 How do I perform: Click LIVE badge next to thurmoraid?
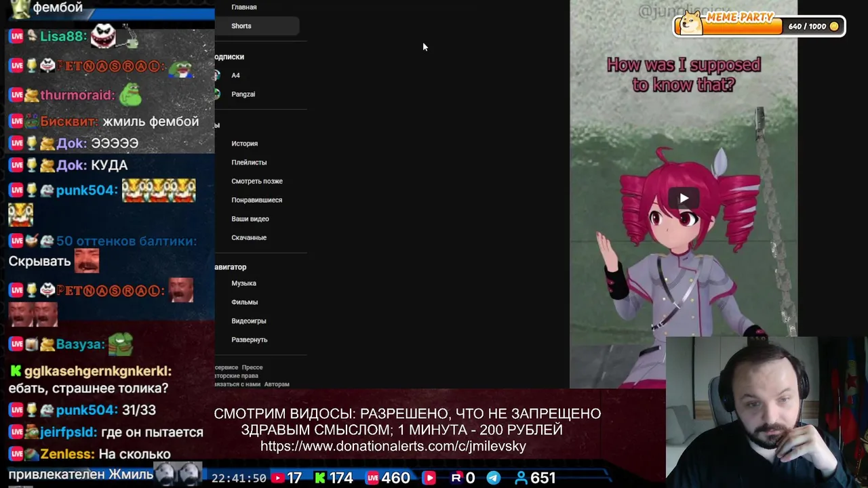16,95
